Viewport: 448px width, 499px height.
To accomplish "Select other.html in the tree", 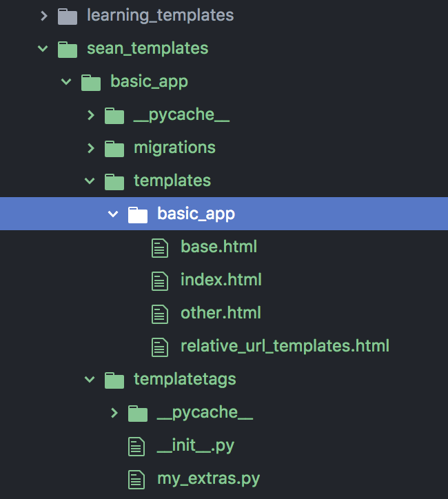I will pos(221,313).
